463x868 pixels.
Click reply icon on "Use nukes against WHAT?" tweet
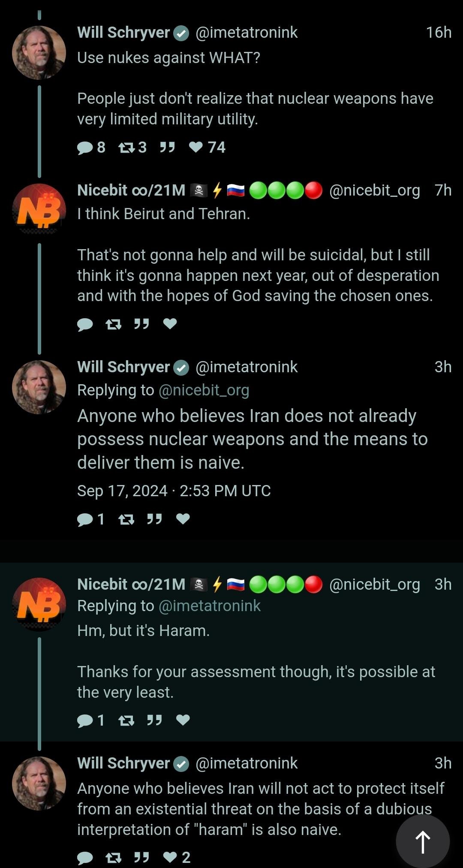[x=85, y=148]
